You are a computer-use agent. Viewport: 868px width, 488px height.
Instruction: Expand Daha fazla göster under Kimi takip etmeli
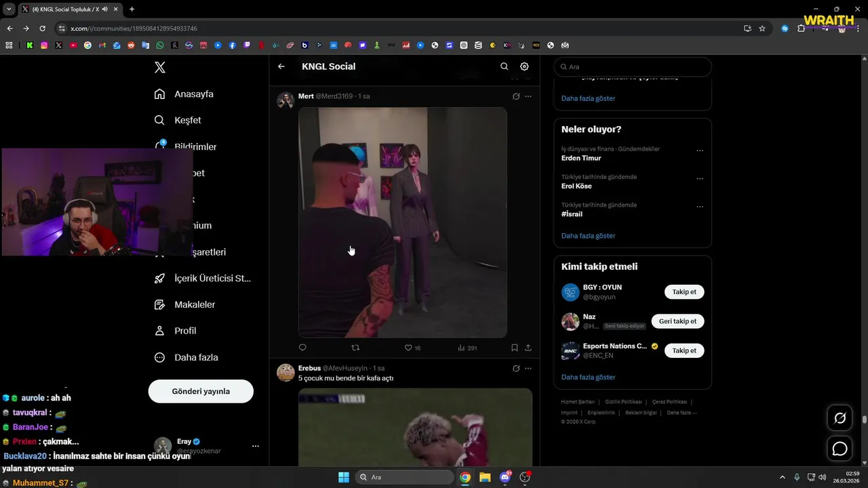click(588, 377)
